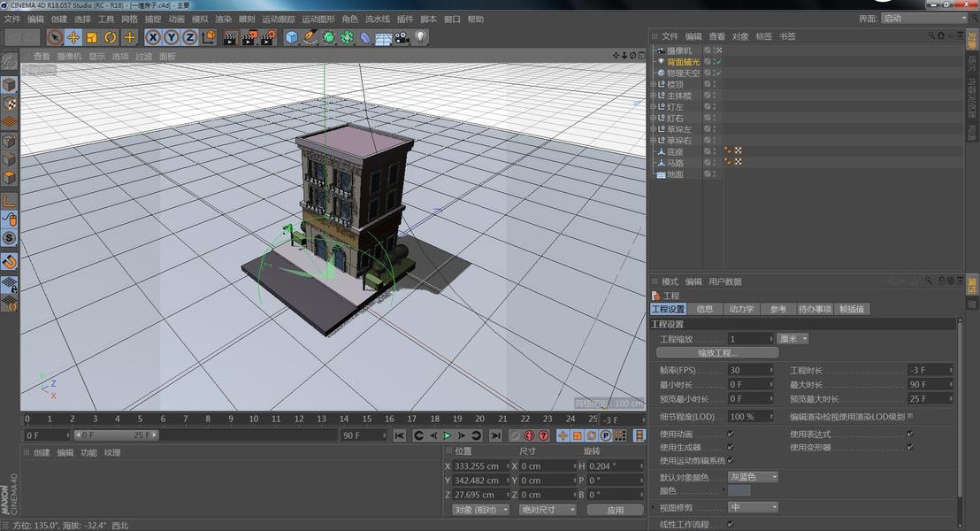The height and width of the screenshot is (531, 980).
Task: Click the axis L-shaped tool icon
Action: (9, 201)
